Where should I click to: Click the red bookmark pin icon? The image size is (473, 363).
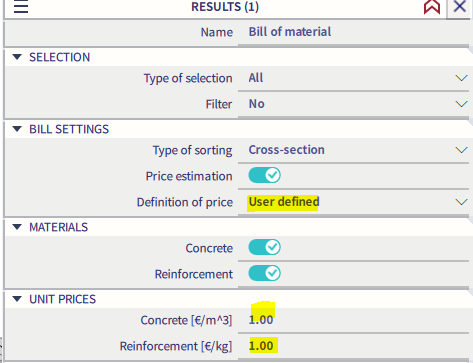432,7
